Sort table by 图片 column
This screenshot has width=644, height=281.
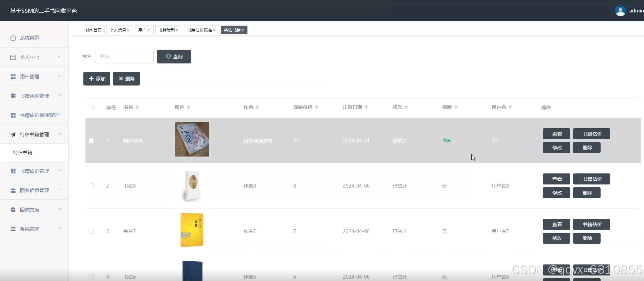188,108
